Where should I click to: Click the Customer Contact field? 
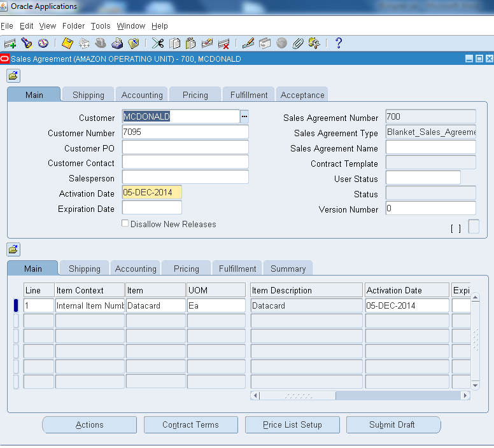click(x=185, y=162)
